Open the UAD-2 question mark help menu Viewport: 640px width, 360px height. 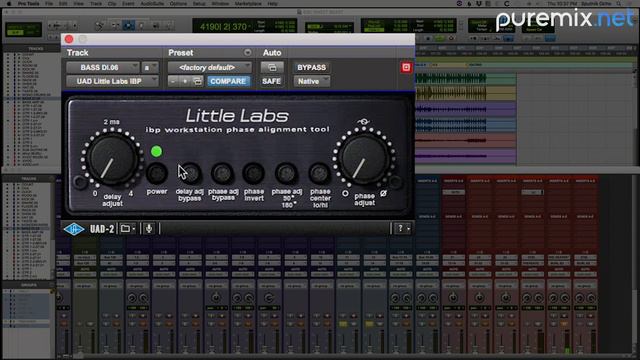402,229
